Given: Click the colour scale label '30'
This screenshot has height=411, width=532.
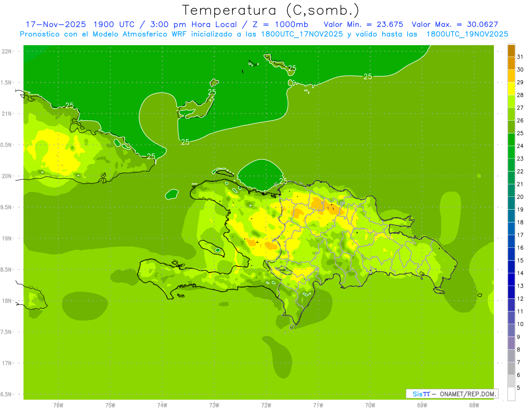Looking at the screenshot, I should pyautogui.click(x=520, y=70).
